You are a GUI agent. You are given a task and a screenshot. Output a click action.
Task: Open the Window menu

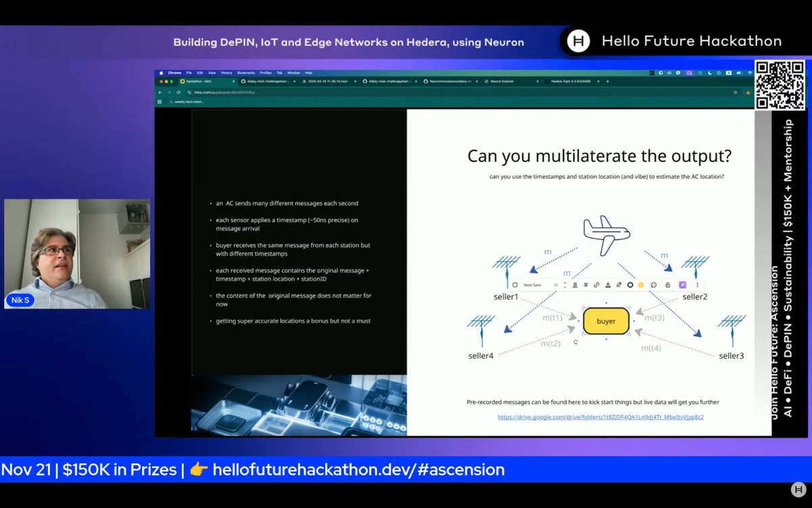[293, 72]
